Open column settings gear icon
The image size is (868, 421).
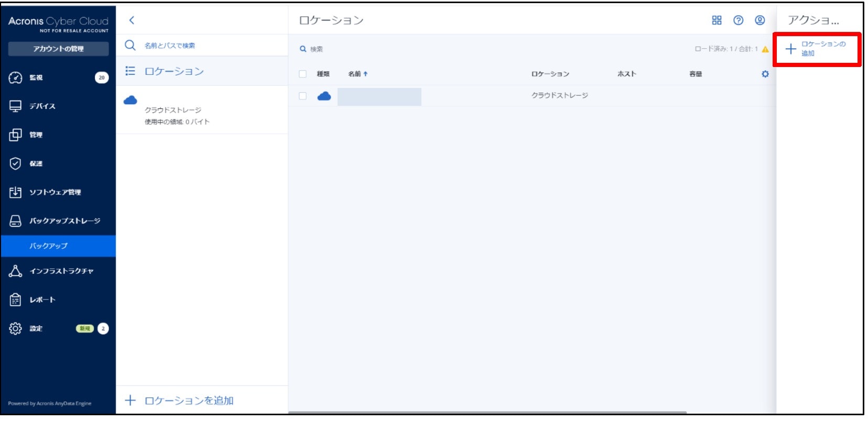765,74
